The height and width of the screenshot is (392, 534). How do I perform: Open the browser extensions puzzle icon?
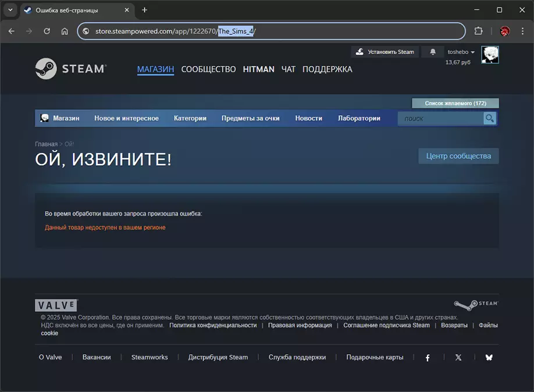479,31
